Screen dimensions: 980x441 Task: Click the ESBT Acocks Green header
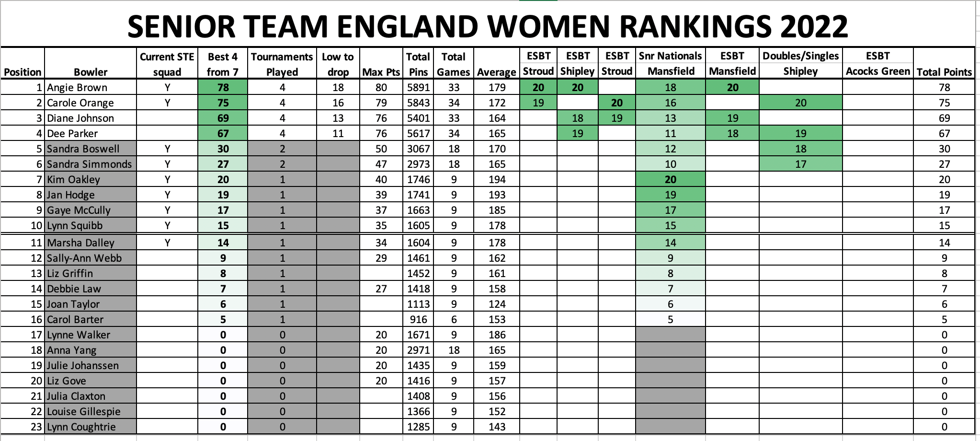(x=877, y=63)
